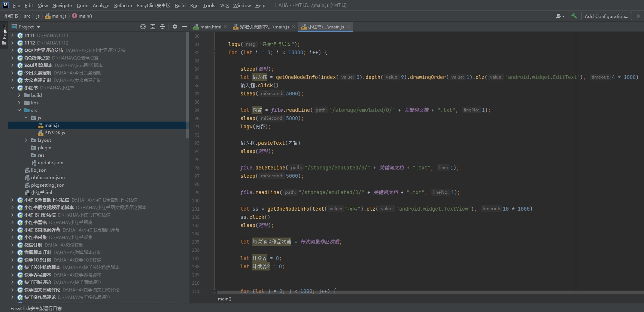Toggle the Project tool window side tab
The image size is (644, 312).
click(x=4, y=34)
